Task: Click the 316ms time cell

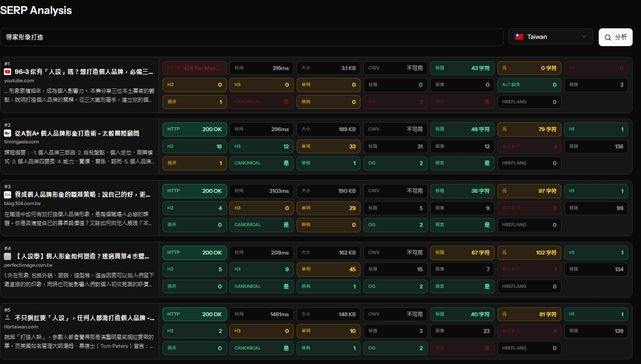Action: (262, 68)
